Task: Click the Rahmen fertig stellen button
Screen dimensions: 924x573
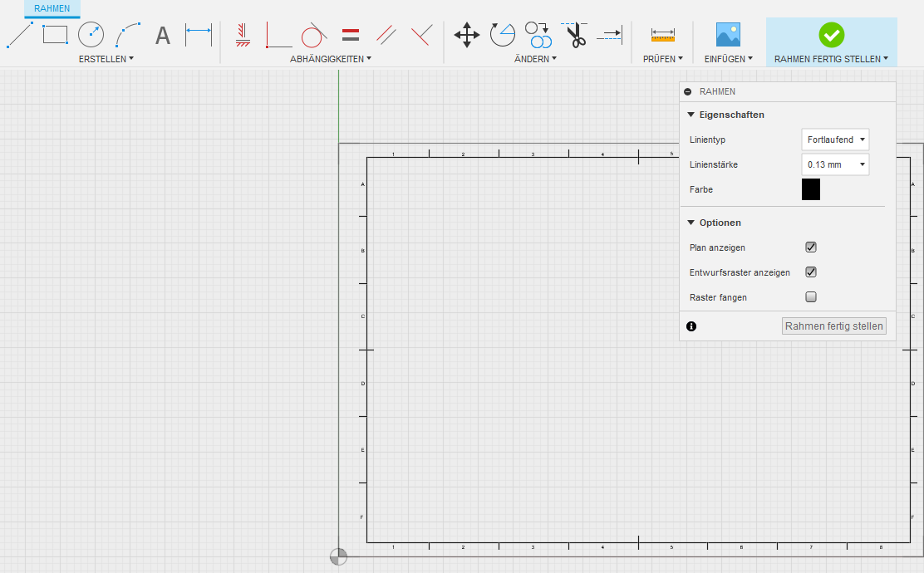Action: click(833, 326)
